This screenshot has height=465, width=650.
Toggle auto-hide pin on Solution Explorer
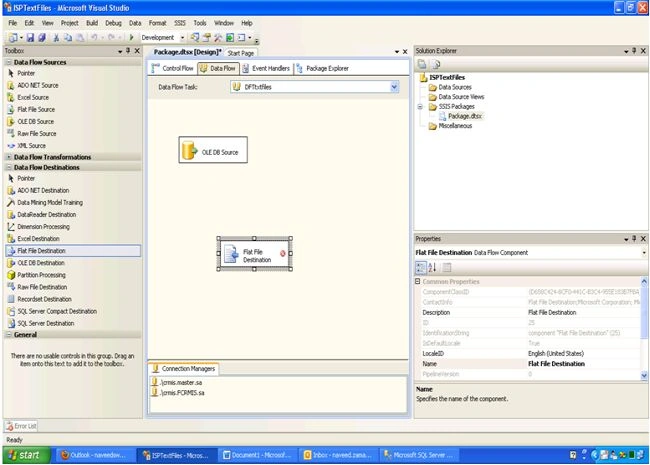coord(634,51)
